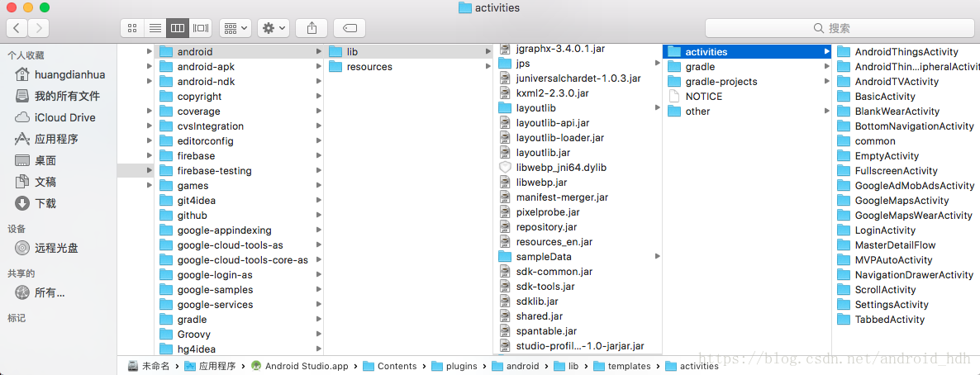Open 桌面 in sidebar
This screenshot has width=980, height=375.
(x=36, y=160)
